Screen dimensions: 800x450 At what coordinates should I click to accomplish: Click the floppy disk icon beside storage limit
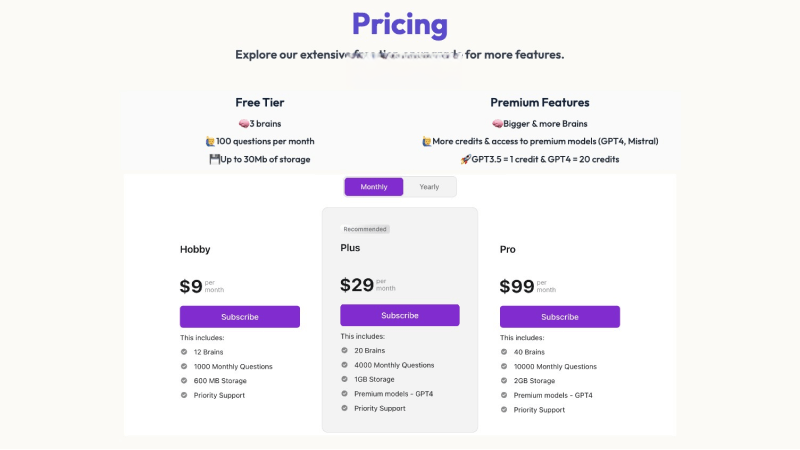coord(215,159)
